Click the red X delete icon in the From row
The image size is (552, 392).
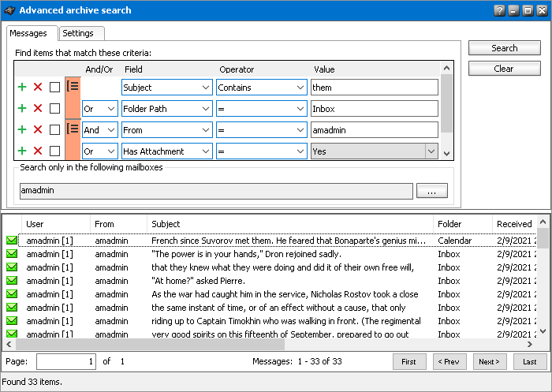(38, 129)
